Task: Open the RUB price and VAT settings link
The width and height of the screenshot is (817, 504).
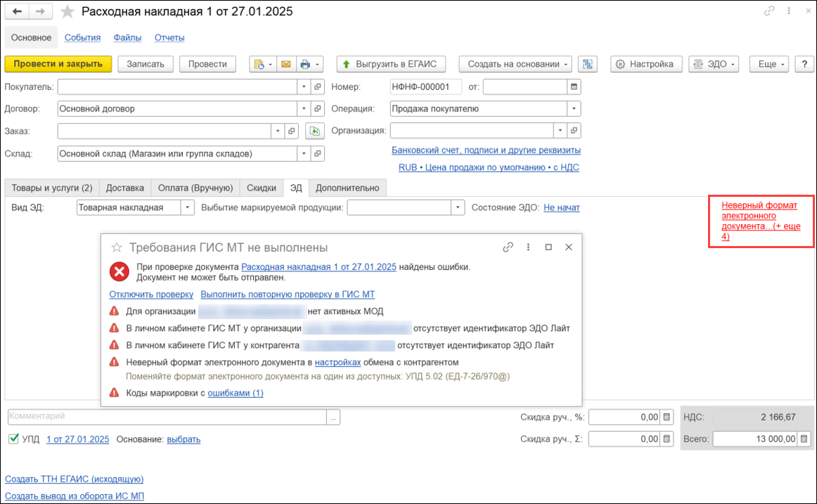Action: point(489,167)
